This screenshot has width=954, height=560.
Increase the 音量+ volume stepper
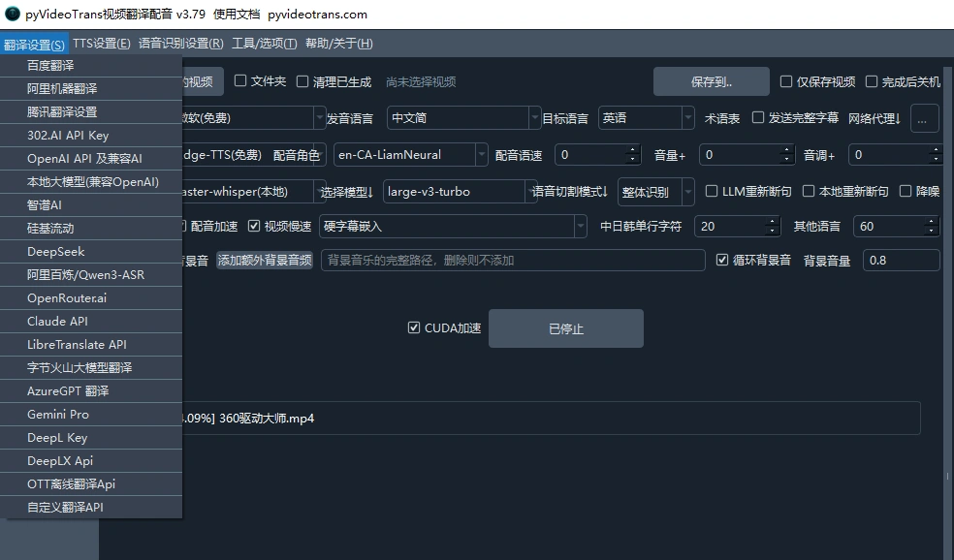(787, 148)
